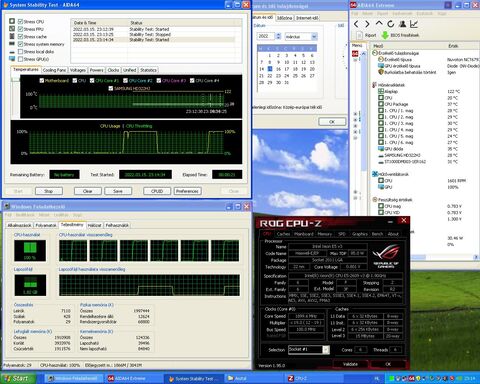Open Hálózat tab in Task Manager
Viewport: 480px width, 384px height.
(x=94, y=225)
